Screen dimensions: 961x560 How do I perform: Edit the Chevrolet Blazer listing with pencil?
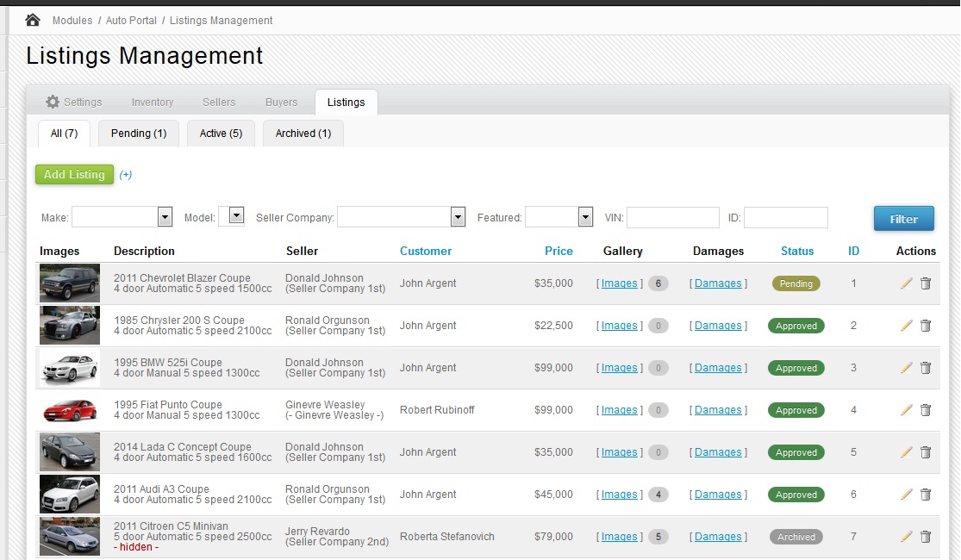coord(906,283)
